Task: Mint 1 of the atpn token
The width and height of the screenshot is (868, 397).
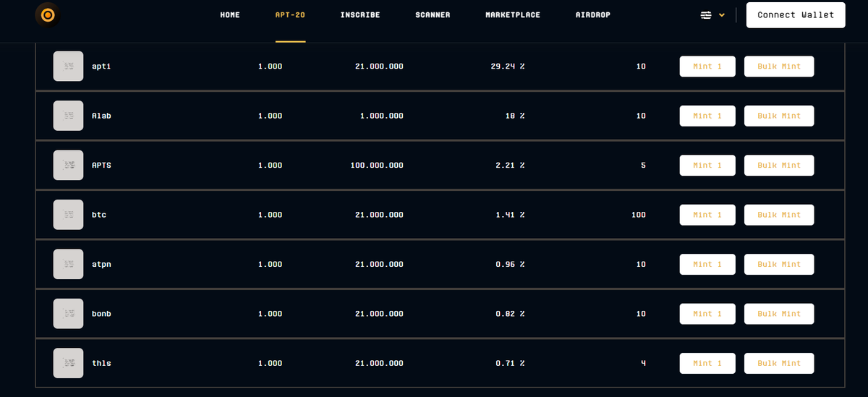Action: (707, 264)
